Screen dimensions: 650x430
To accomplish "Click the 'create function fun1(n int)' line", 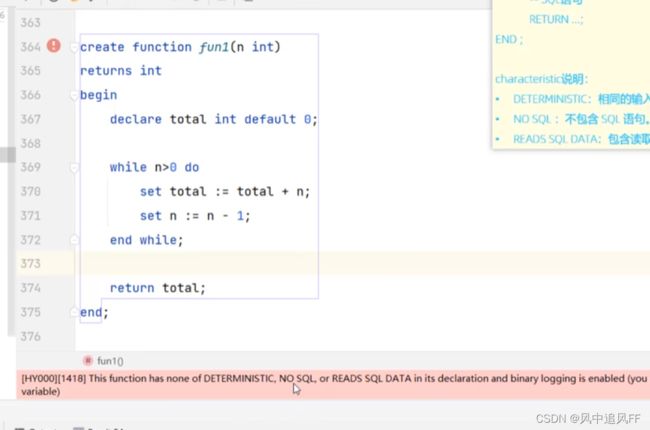I will 180,47.
